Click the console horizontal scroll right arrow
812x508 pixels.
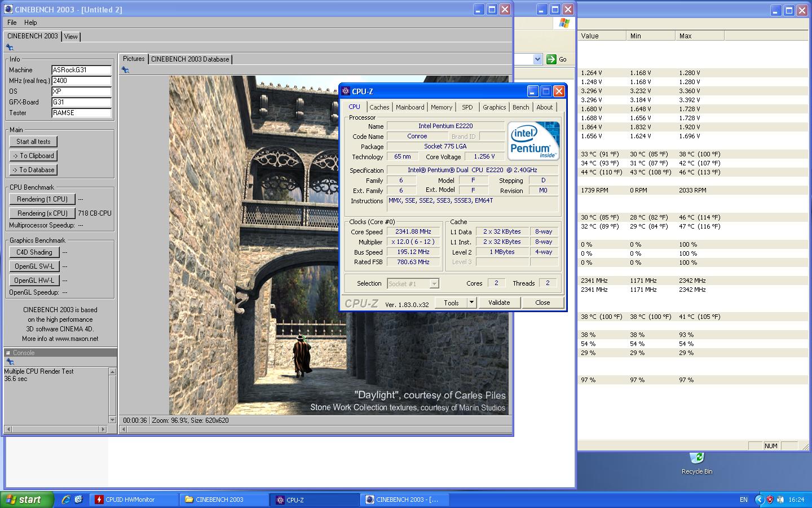click(x=103, y=430)
